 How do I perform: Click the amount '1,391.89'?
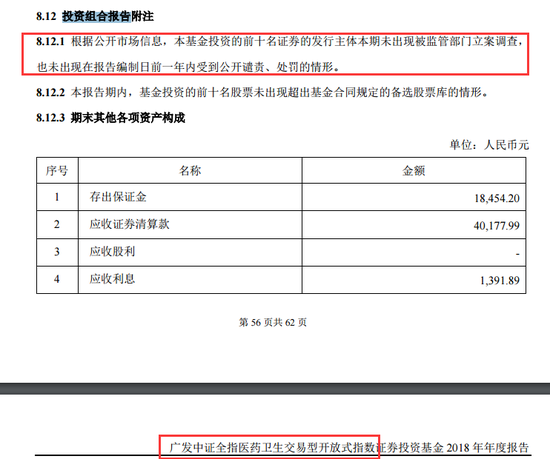click(500, 281)
